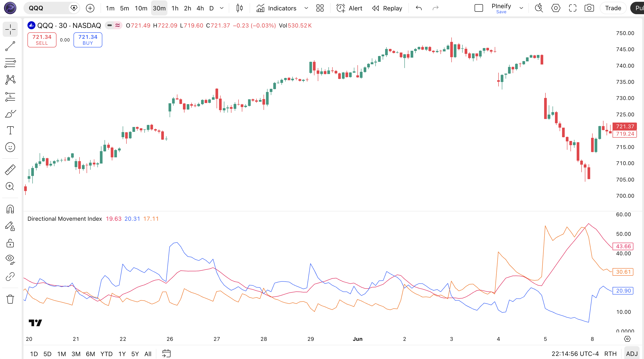Set date range to 5D

[47, 354]
